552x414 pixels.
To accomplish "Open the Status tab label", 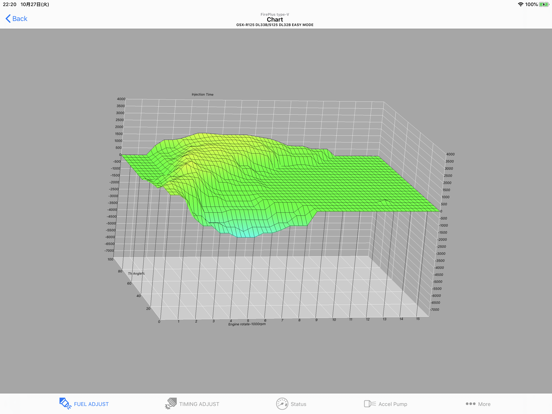I will (x=298, y=404).
